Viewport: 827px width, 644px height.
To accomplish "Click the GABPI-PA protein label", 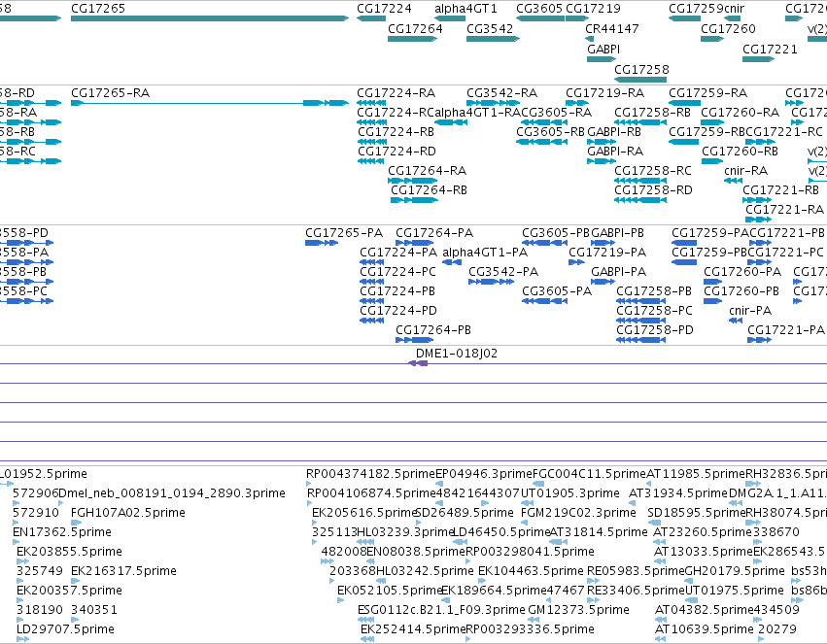I will tap(618, 272).
